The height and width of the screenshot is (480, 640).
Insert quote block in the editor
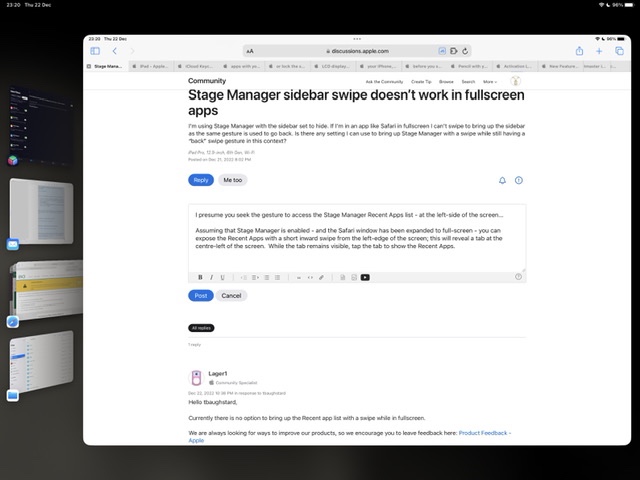click(299, 277)
